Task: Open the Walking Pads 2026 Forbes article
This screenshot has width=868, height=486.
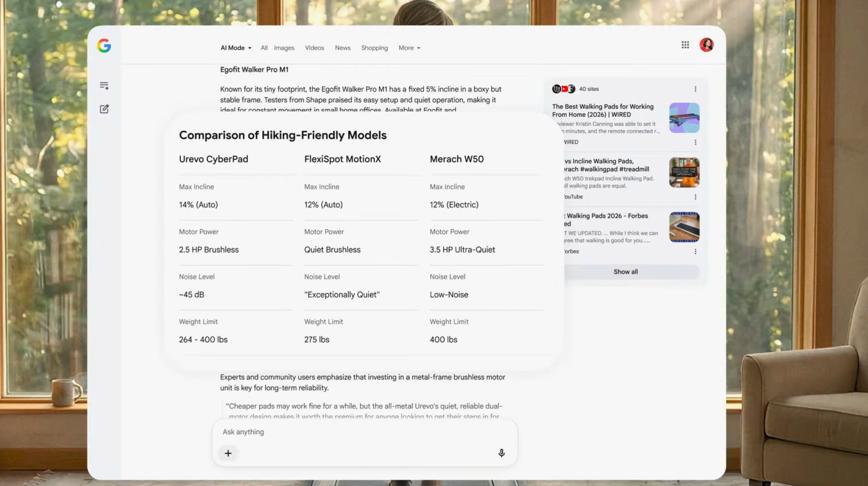Action: [x=606, y=219]
